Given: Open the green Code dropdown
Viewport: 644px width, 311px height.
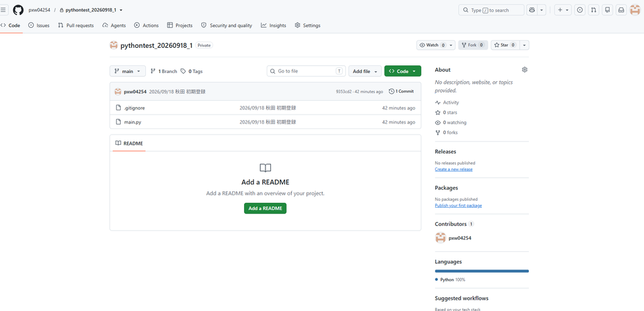Looking at the screenshot, I should (x=402, y=71).
